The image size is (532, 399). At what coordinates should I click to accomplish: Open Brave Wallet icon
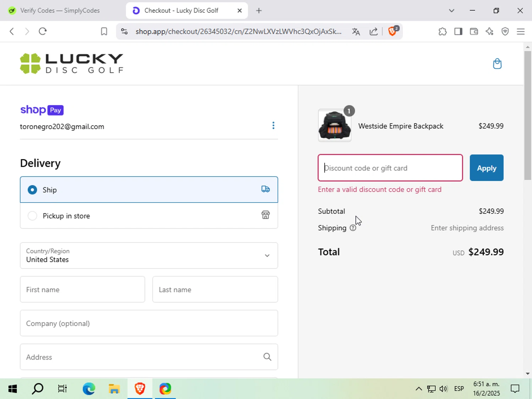point(474,32)
